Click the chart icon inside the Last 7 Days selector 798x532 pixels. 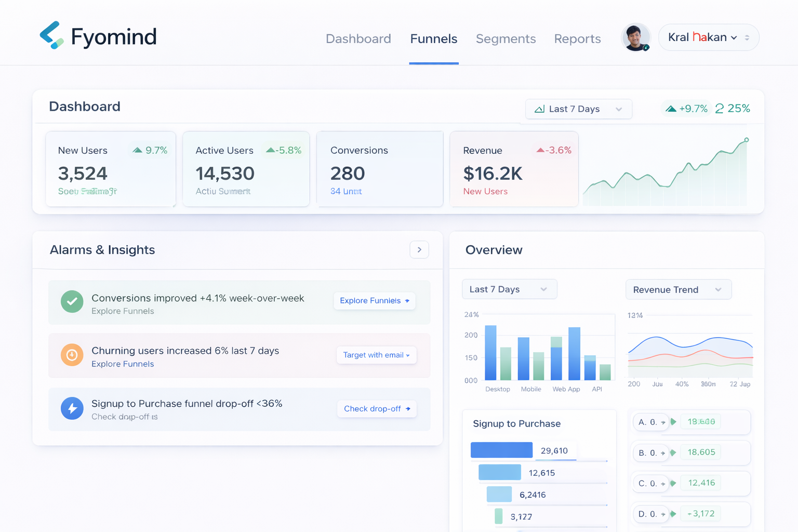coord(539,109)
